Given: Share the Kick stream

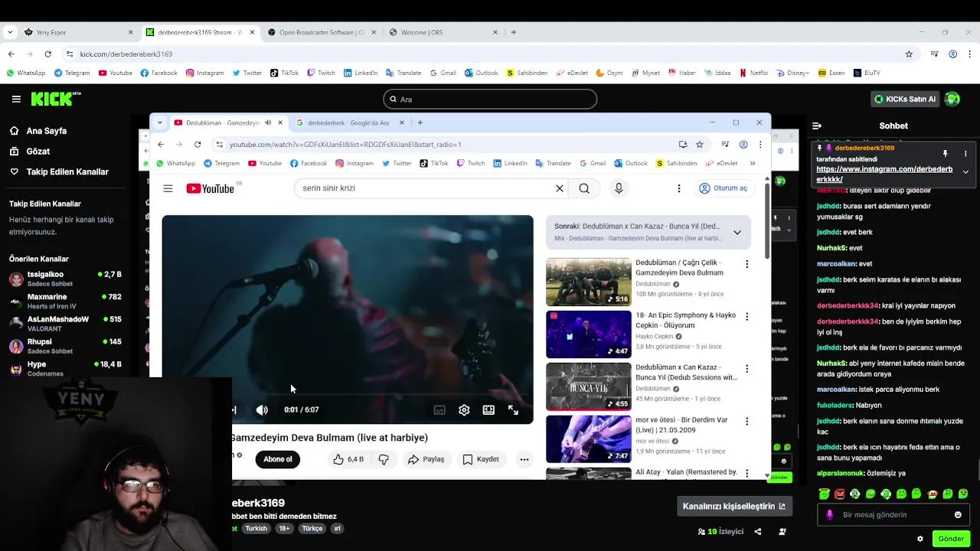Looking at the screenshot, I should point(758,532).
